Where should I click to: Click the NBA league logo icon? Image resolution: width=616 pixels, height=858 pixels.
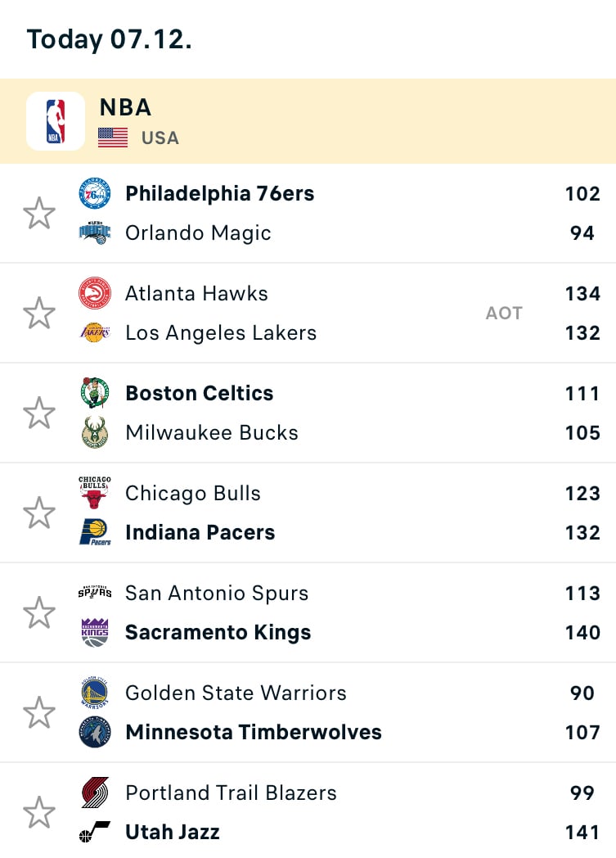[56, 121]
